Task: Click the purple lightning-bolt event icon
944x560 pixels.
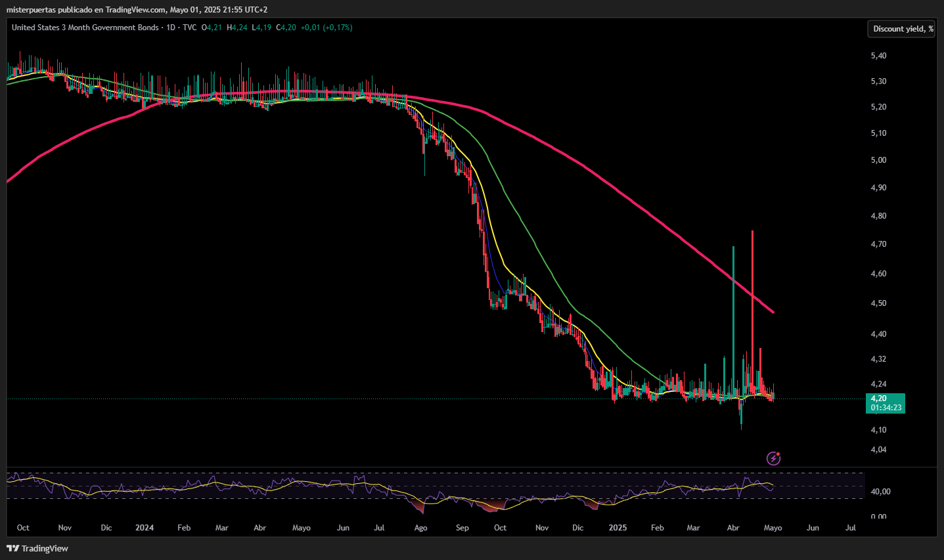Action: click(774, 458)
